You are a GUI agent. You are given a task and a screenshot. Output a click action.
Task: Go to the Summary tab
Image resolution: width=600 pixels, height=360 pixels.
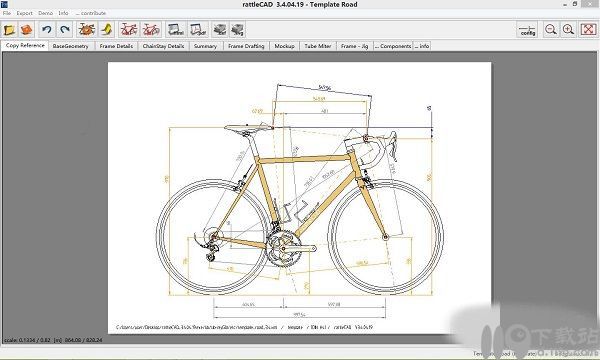(205, 46)
